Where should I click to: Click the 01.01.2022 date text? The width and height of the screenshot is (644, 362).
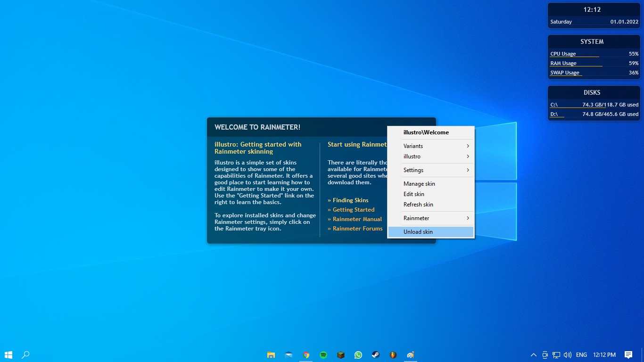624,22
